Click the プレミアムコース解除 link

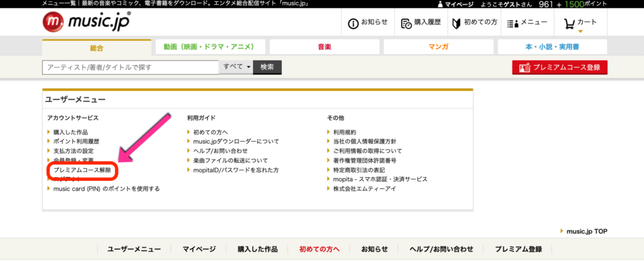click(81, 170)
